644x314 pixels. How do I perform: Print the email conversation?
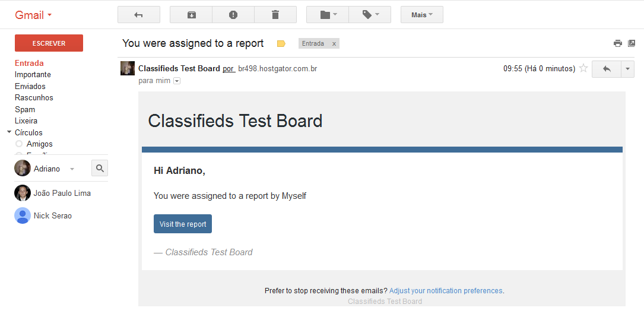pos(618,43)
